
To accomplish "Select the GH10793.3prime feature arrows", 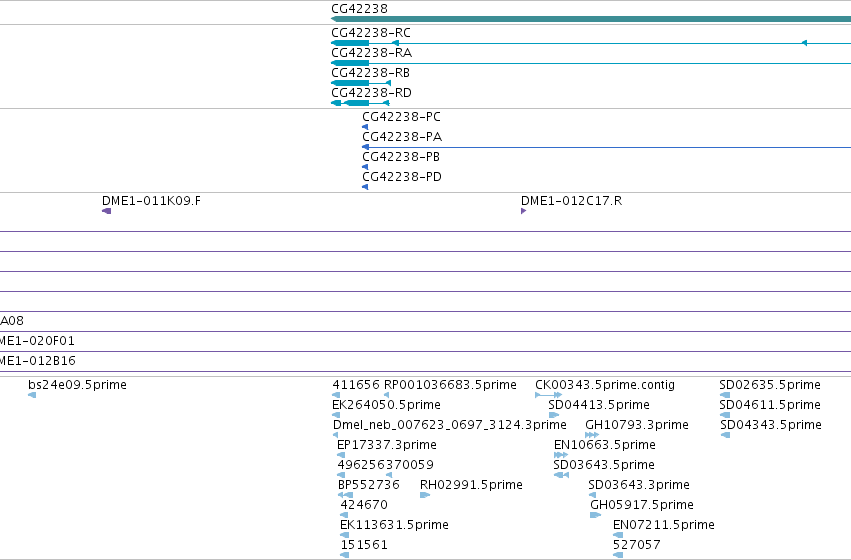I will (x=592, y=435).
